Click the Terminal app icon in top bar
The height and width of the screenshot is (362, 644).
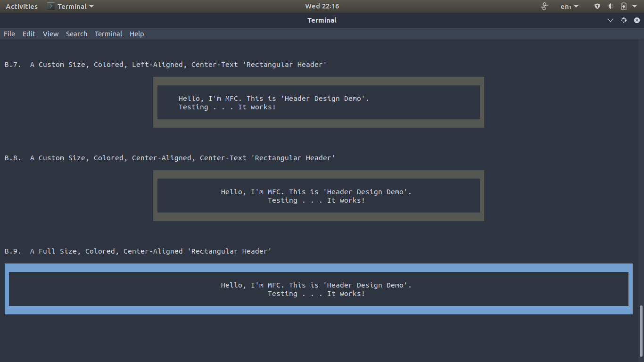(50, 6)
